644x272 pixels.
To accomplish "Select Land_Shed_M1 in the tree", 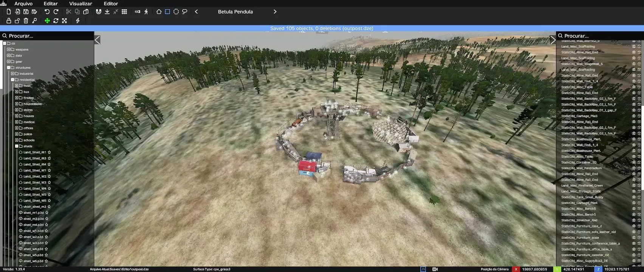I will (35, 152).
